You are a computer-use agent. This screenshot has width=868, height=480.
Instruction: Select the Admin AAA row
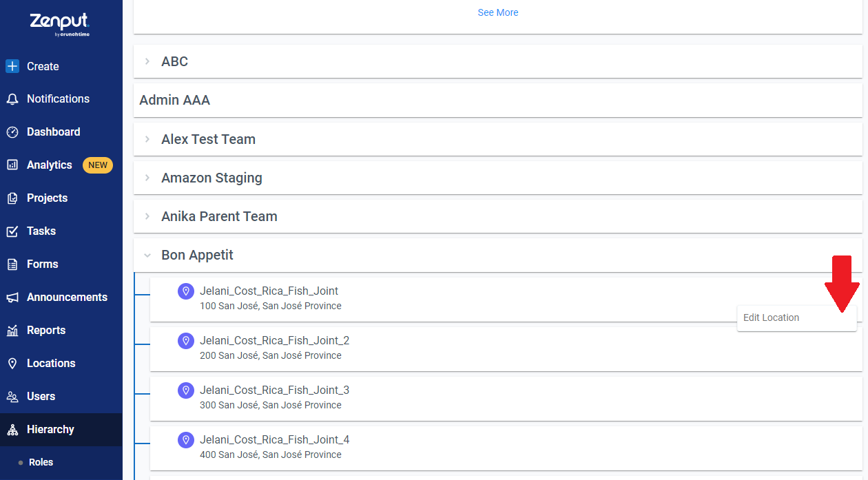[x=498, y=101]
